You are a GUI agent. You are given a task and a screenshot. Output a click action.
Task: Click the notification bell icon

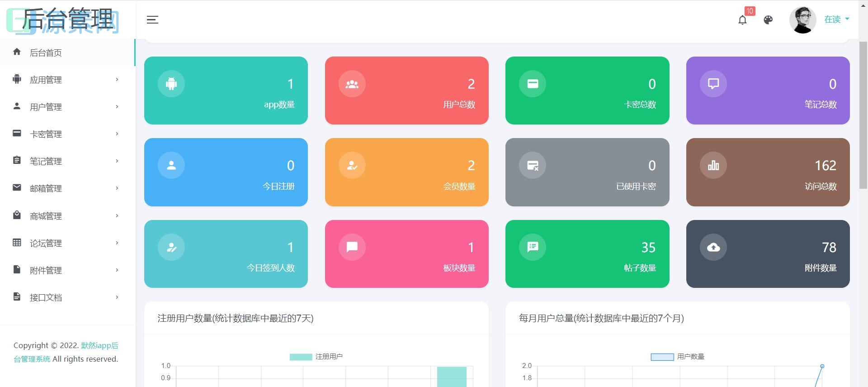click(x=742, y=20)
